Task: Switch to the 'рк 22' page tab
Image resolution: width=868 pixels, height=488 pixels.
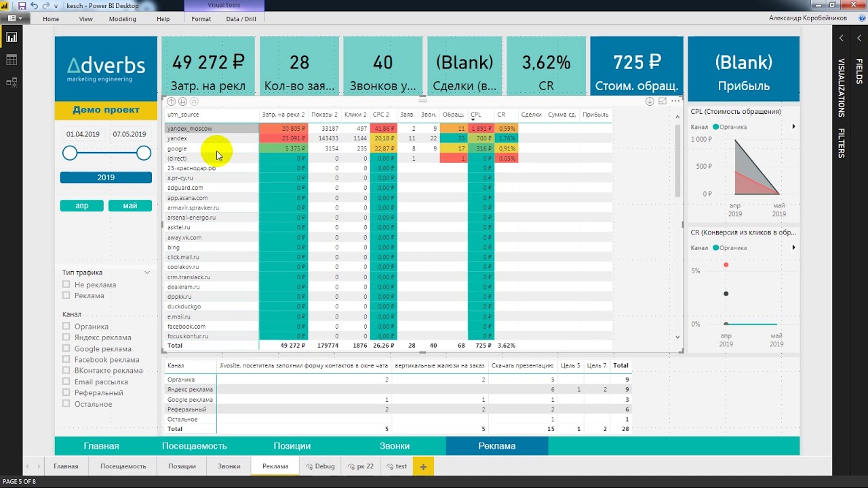Action: tap(360, 466)
